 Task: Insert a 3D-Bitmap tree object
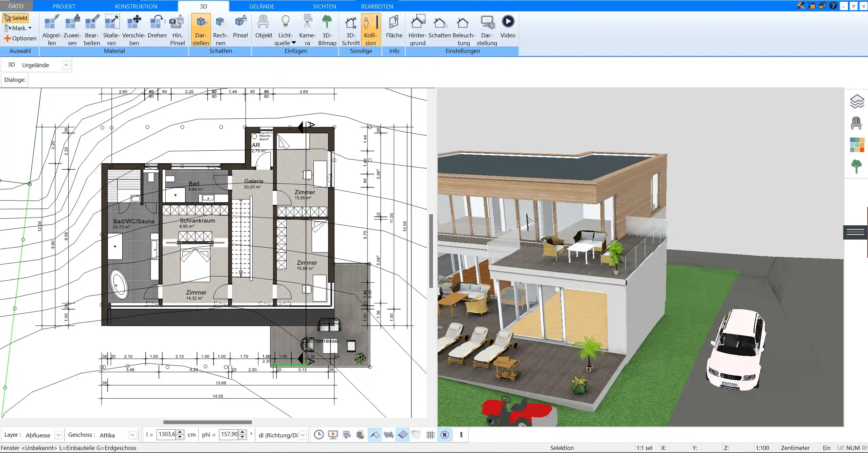tap(327, 30)
